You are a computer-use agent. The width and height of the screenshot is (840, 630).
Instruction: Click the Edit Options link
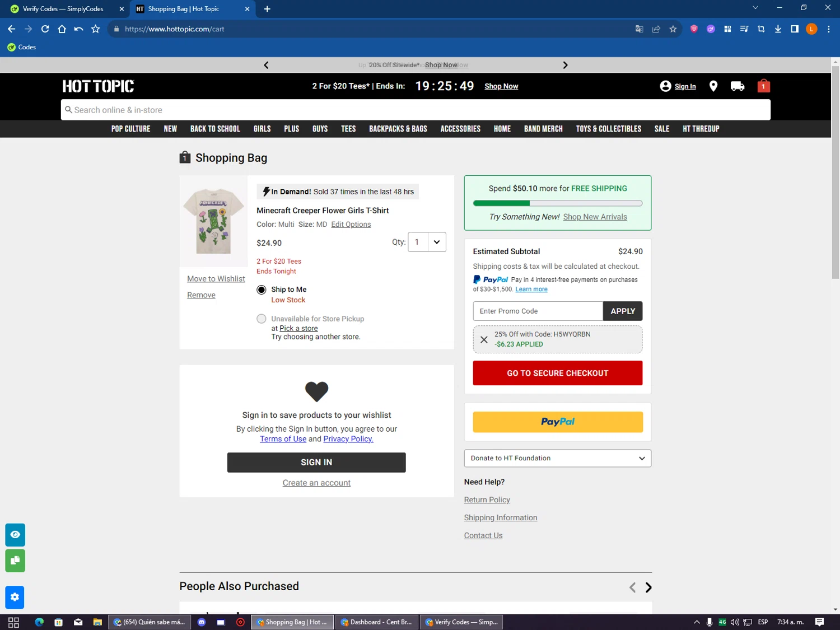pyautogui.click(x=351, y=225)
